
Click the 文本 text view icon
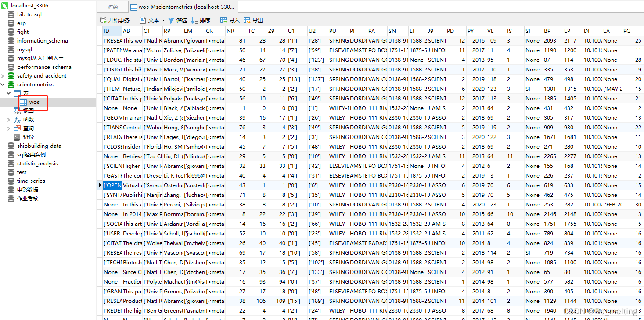point(143,20)
